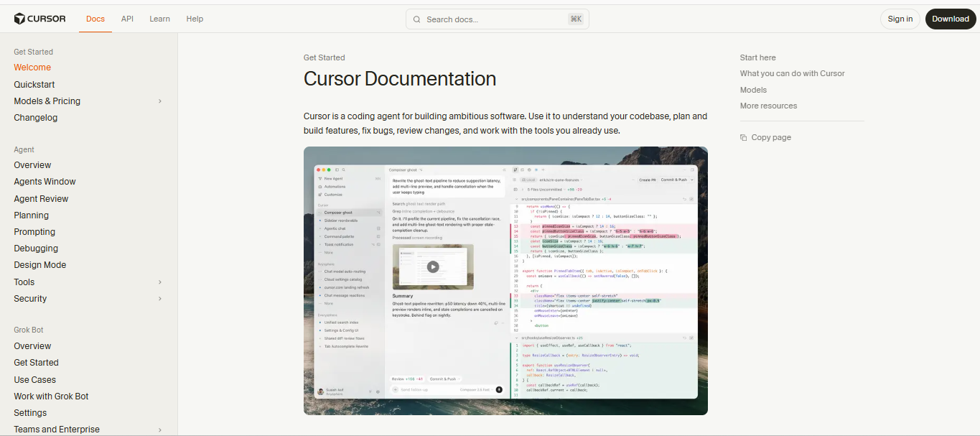Viewport: 980px width, 436px height.
Task: Click the copy page icon
Action: click(x=744, y=137)
